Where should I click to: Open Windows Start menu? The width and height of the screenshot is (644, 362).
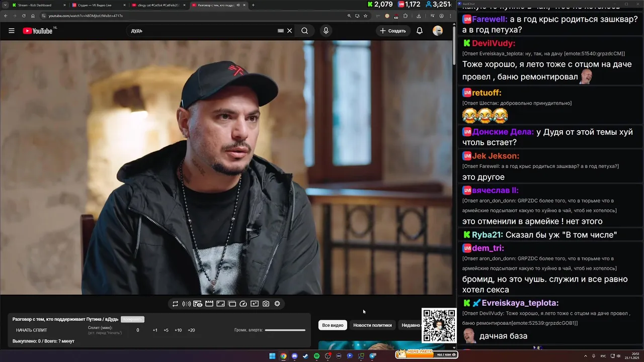(272, 356)
